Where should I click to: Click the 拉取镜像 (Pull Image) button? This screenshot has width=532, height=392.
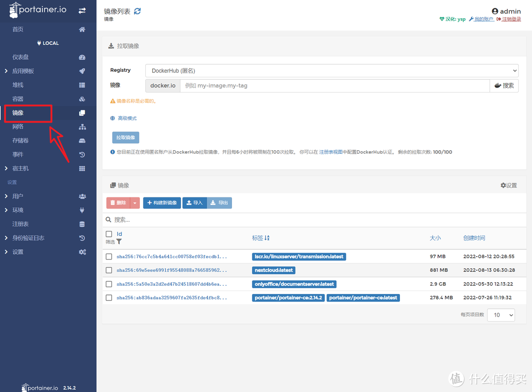125,137
